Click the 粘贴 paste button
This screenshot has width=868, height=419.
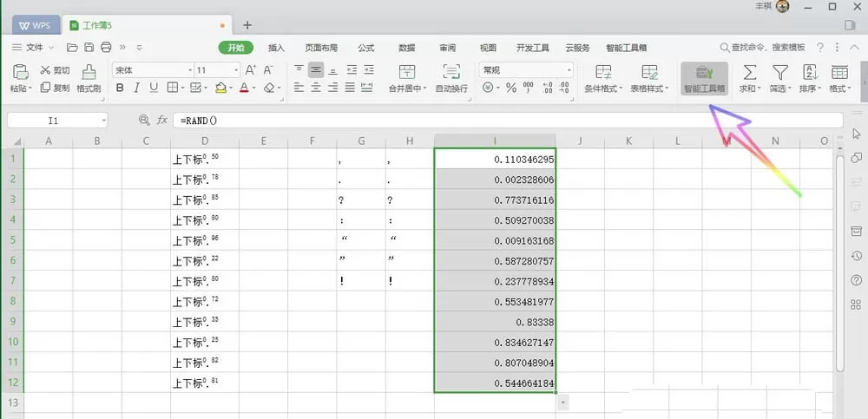click(21, 78)
